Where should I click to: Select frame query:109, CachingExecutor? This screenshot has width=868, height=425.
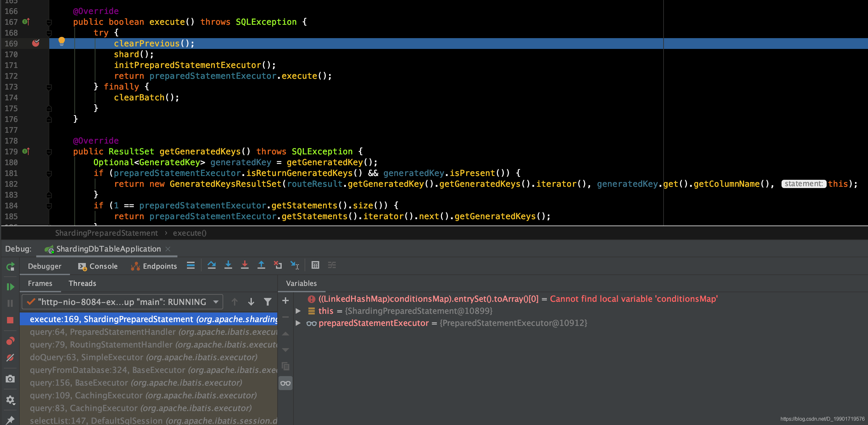click(x=148, y=395)
